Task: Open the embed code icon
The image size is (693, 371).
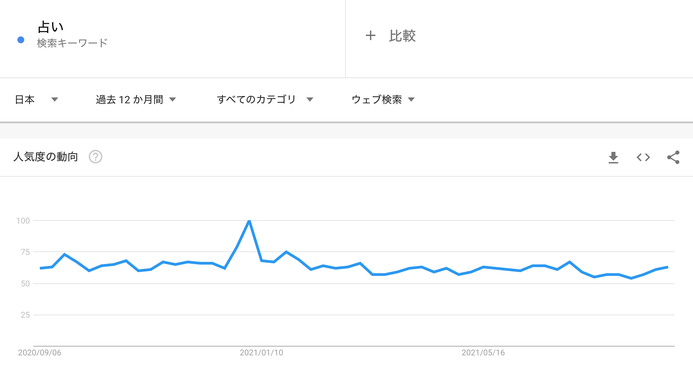Action: point(643,157)
